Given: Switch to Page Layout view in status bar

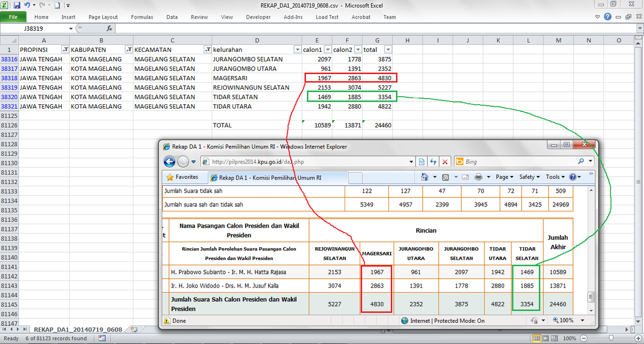Looking at the screenshot, I should (546, 338).
